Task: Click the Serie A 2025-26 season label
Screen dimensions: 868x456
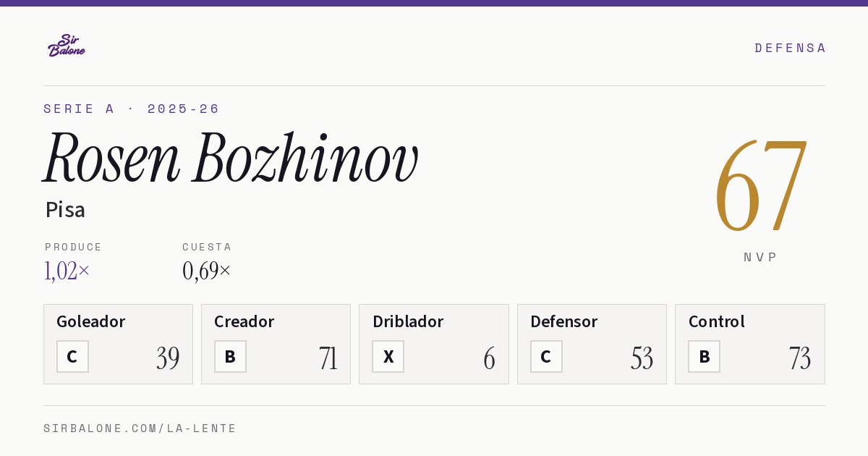Action: pos(132,109)
